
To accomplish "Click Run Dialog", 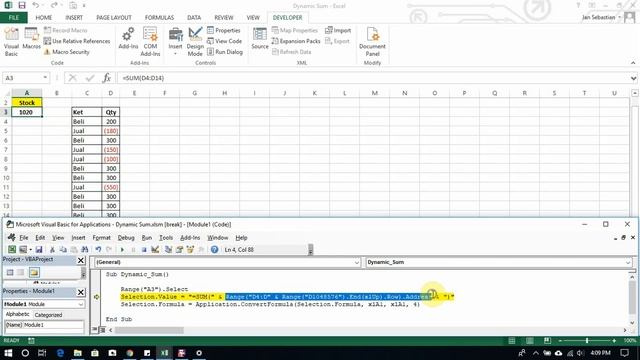I will coord(225,52).
